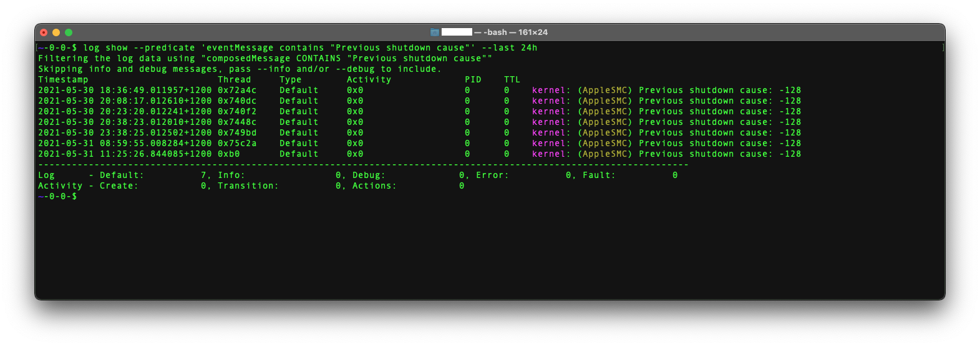Close the Terminal window with red button
This screenshot has width=980, height=346.
pos(44,32)
